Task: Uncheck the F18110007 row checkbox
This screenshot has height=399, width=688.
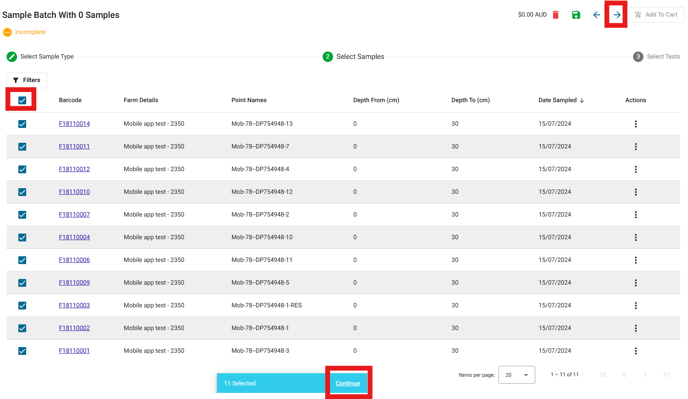Action: tap(22, 215)
